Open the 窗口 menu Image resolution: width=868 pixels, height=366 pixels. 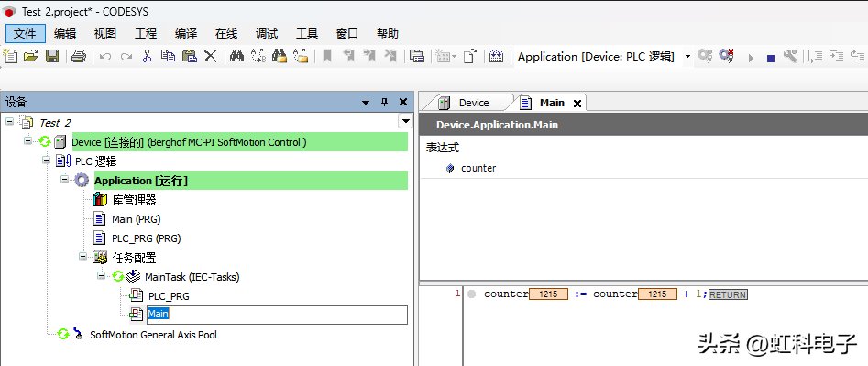click(x=347, y=33)
